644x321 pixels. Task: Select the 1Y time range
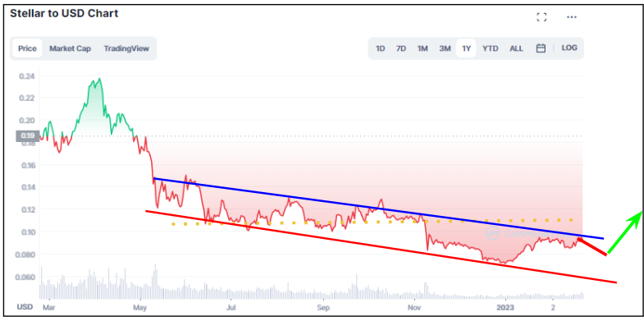[466, 48]
